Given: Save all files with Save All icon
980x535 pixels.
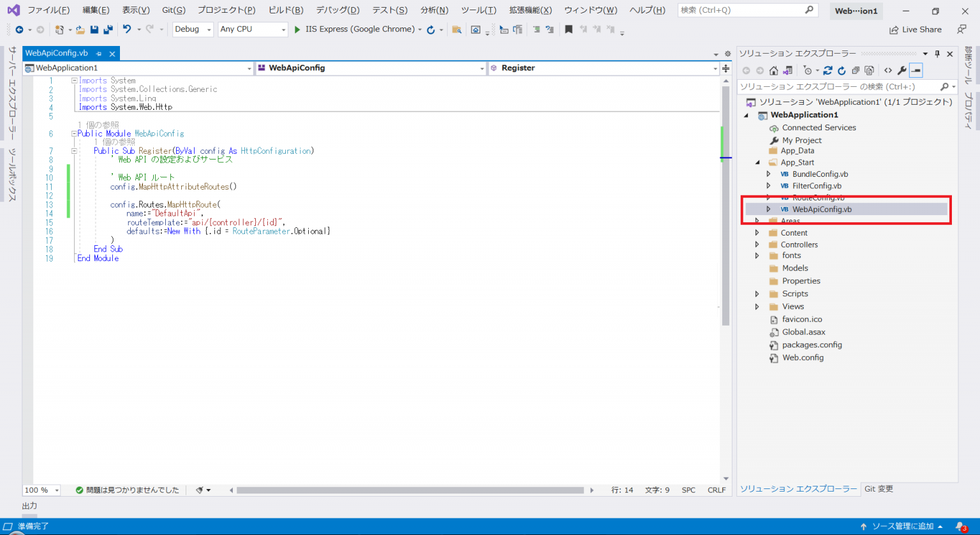Looking at the screenshot, I should click(x=107, y=29).
